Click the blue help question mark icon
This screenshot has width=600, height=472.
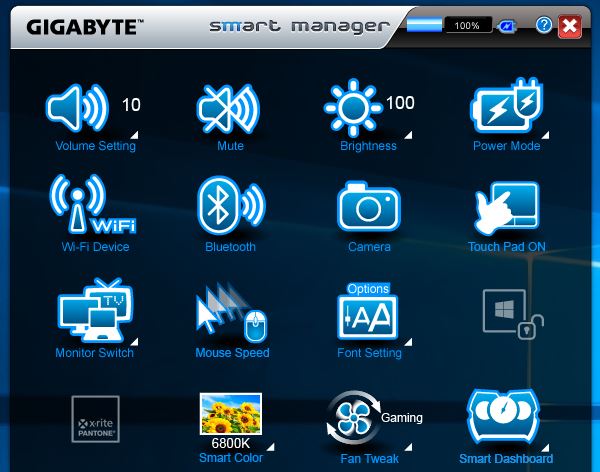(x=544, y=25)
